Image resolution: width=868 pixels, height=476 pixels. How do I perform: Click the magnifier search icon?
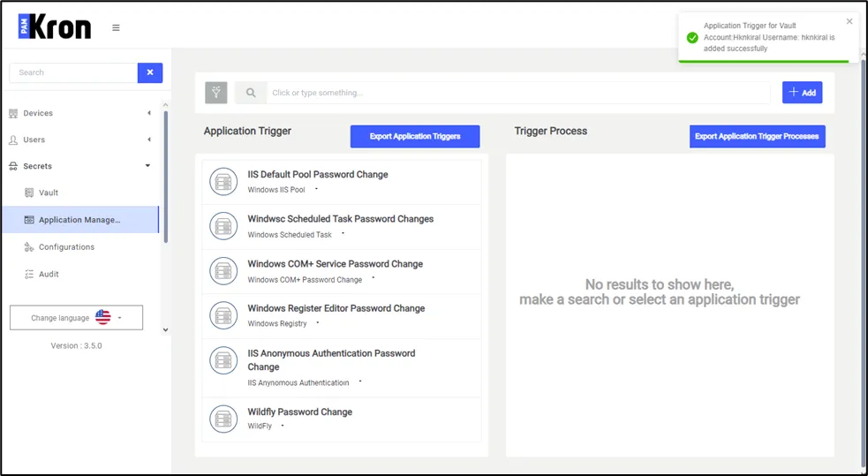pyautogui.click(x=251, y=93)
